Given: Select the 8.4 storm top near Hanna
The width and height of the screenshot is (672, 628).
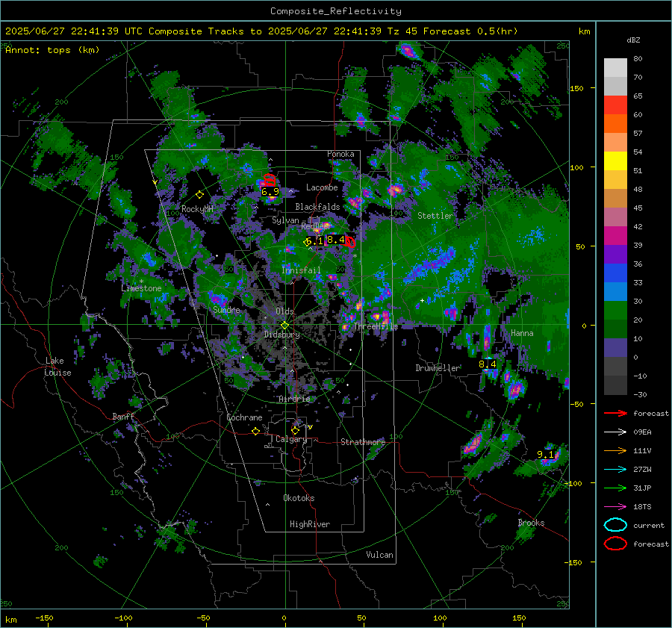Looking at the screenshot, I should point(488,364).
